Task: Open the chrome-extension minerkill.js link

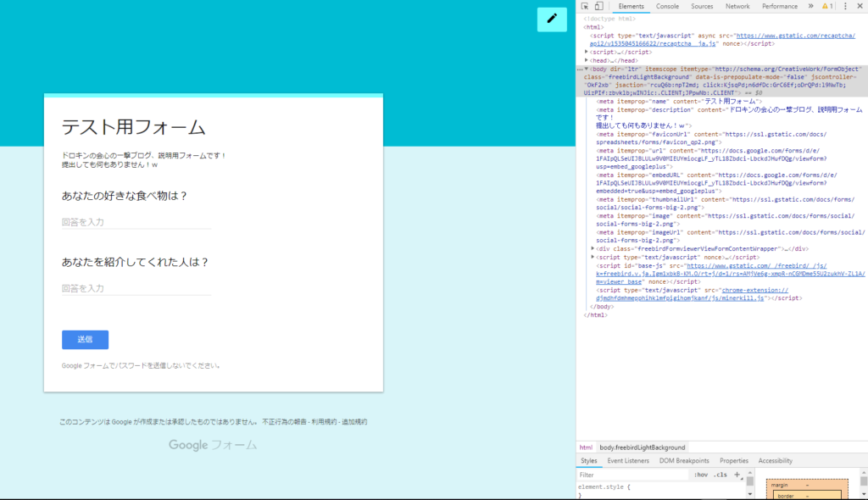Action: (x=692, y=294)
